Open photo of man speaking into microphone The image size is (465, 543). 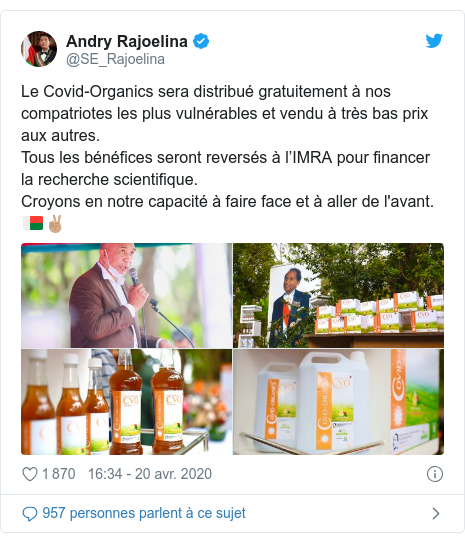[x=126, y=295]
